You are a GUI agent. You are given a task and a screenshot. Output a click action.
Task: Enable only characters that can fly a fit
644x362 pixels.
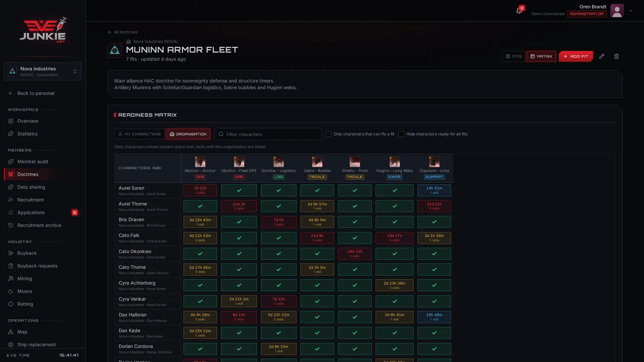(328, 134)
